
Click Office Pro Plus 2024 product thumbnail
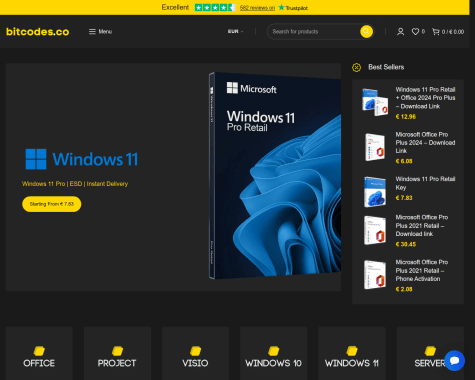[x=375, y=147]
